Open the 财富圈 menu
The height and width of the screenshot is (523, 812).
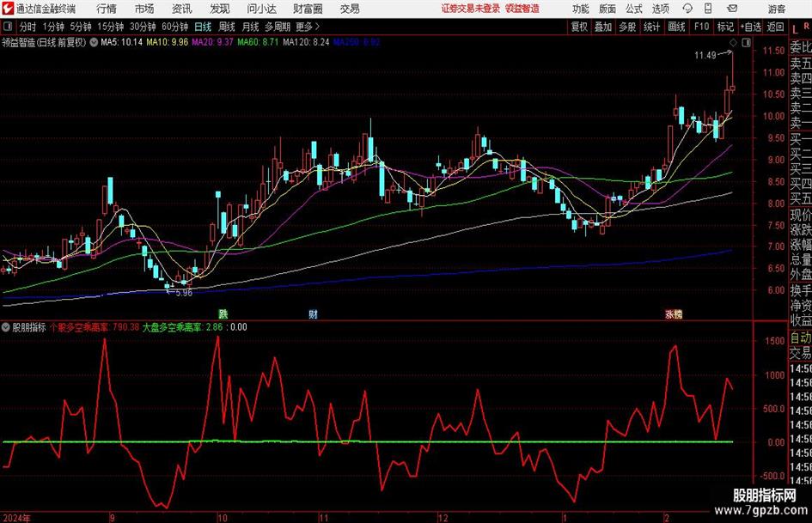pos(308,9)
